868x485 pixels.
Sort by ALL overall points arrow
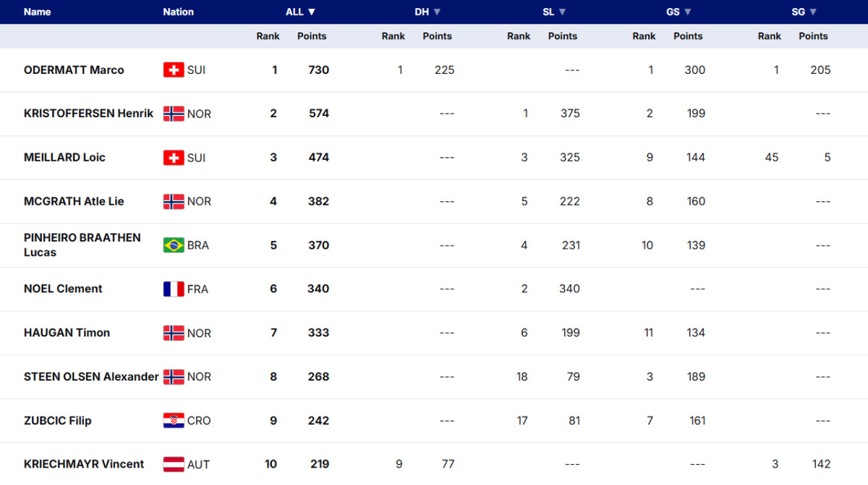click(x=312, y=12)
